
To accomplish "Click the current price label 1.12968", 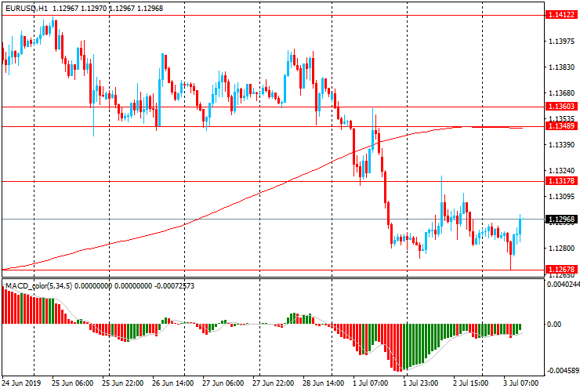I will click(561, 220).
